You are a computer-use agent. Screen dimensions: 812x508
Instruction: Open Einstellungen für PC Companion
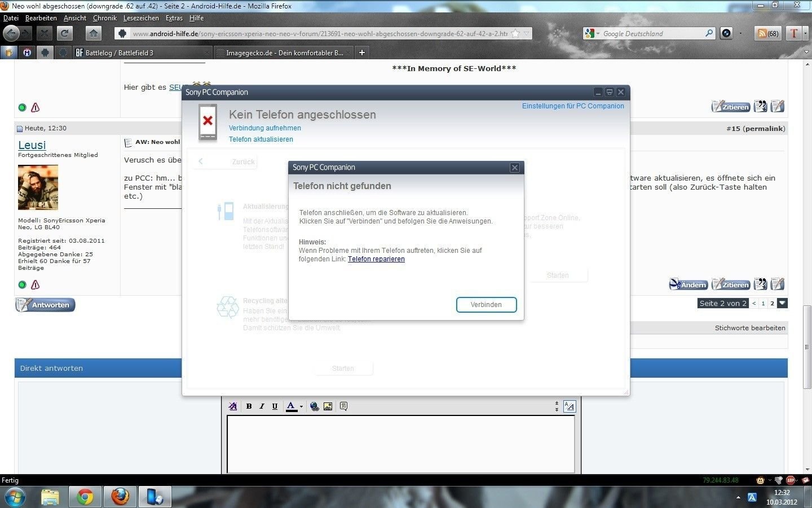573,106
